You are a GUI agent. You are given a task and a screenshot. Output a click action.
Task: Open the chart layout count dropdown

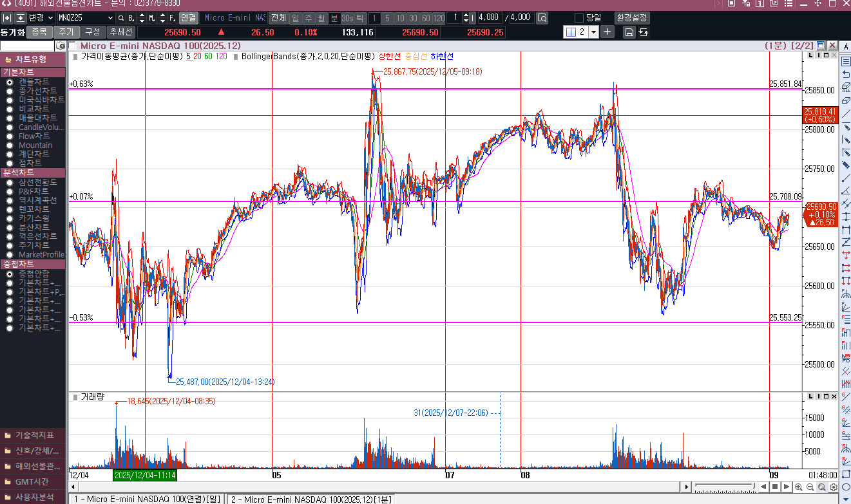593,32
